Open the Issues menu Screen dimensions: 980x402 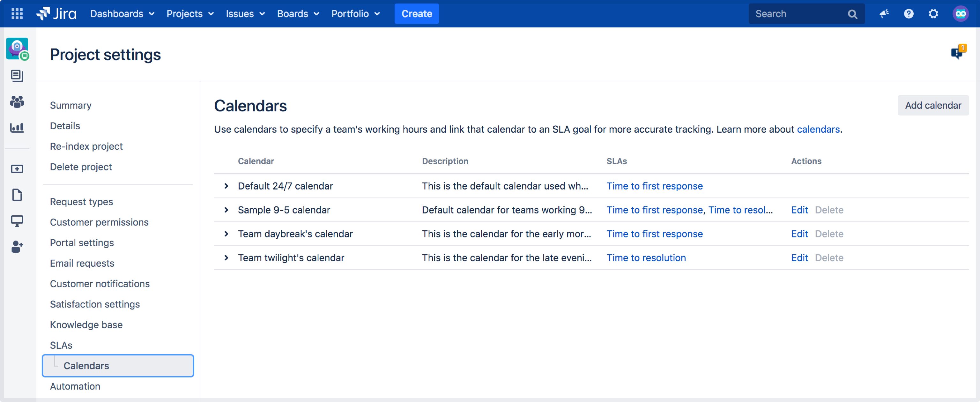[244, 14]
